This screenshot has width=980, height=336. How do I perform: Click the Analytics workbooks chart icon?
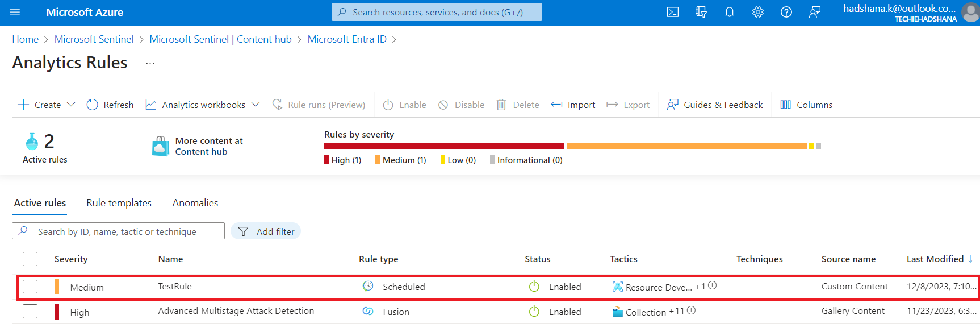click(150, 105)
